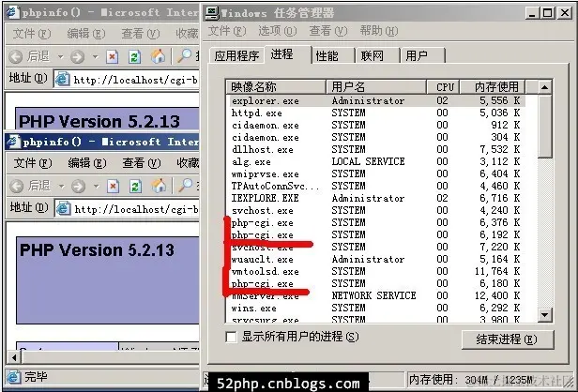Screen dimensions: 578x392
Task: Click Forward arrow in lower phpinfo window
Action: click(78, 187)
